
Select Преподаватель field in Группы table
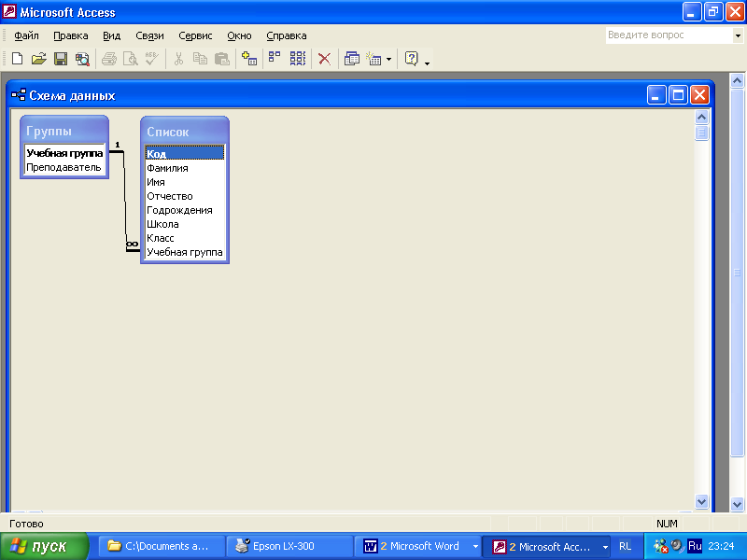pos(64,168)
